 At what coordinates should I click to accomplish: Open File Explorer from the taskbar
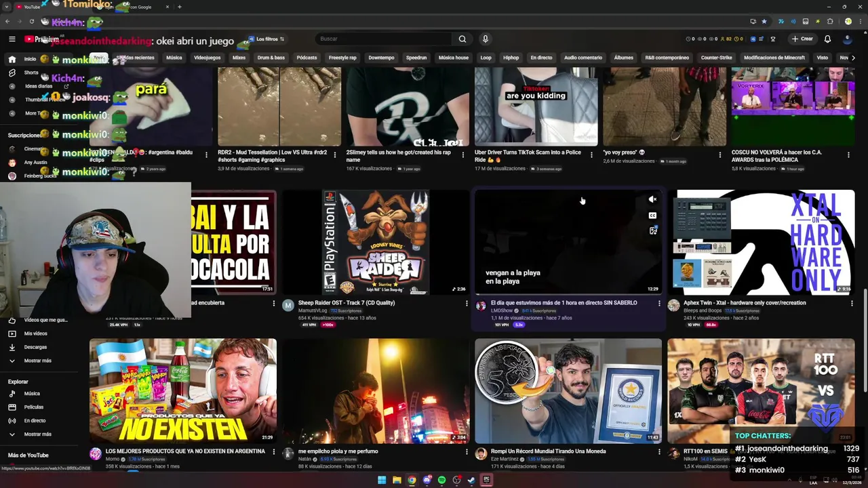(397, 480)
